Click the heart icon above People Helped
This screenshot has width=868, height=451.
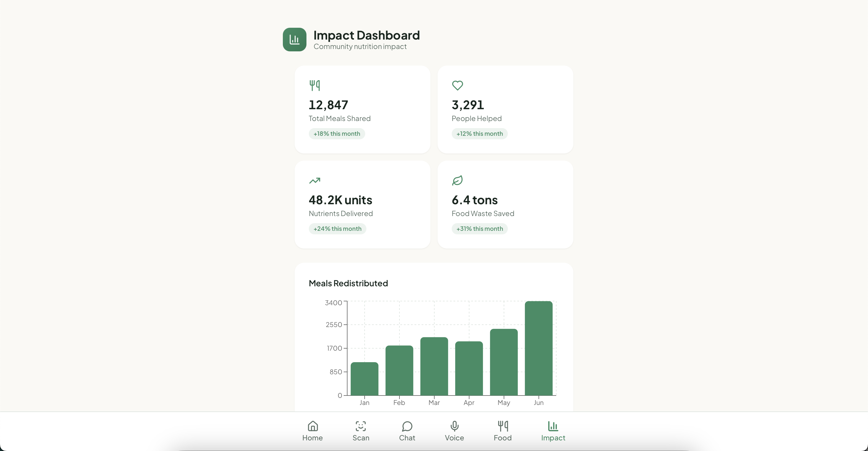coord(457,85)
